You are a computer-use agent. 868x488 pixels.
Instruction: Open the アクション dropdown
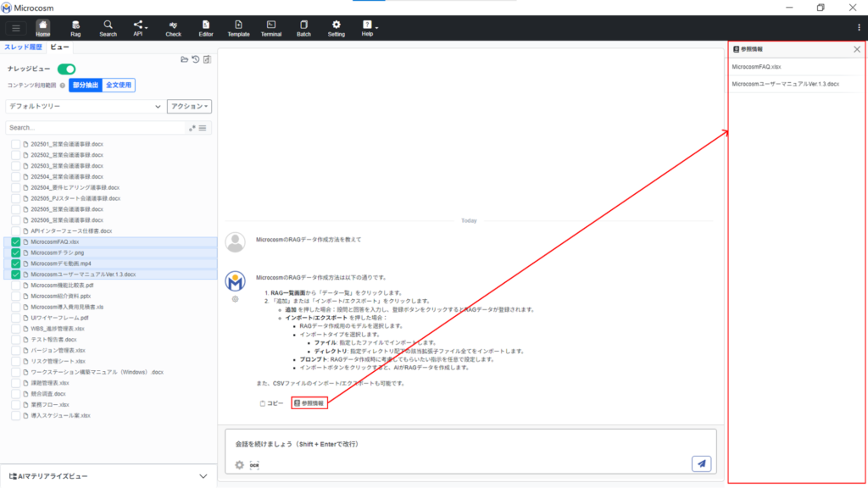pyautogui.click(x=189, y=106)
